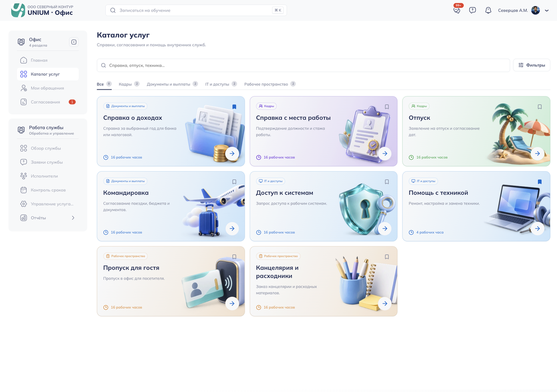Image resolution: width=557 pixels, height=392 pixels.
Task: Open Управление услугами in the sidebar
Action: point(48,204)
